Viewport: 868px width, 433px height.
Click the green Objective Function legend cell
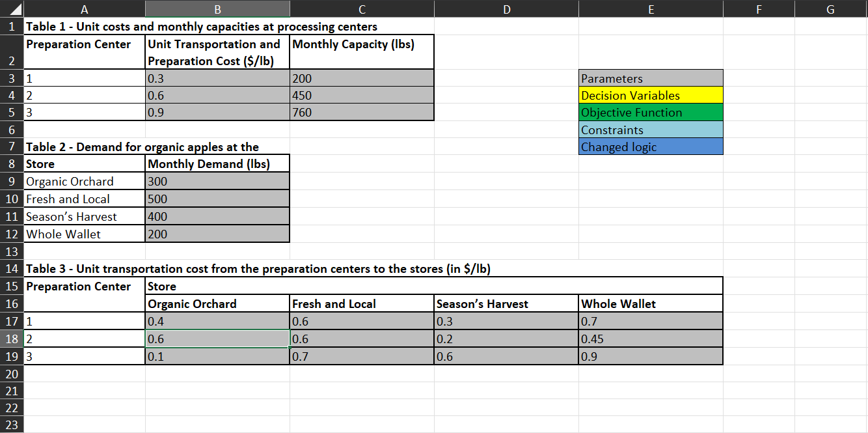tap(651, 112)
